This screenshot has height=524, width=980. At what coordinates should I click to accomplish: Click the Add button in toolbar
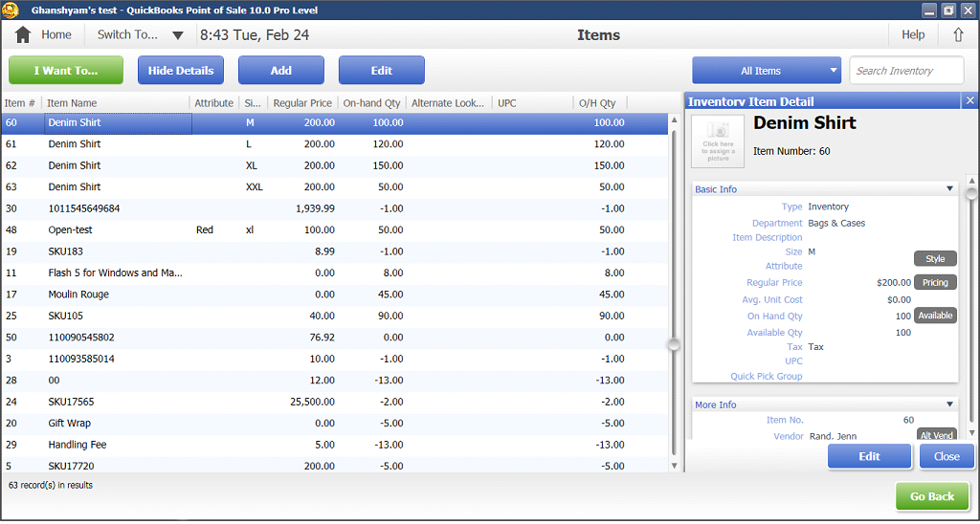(x=280, y=71)
